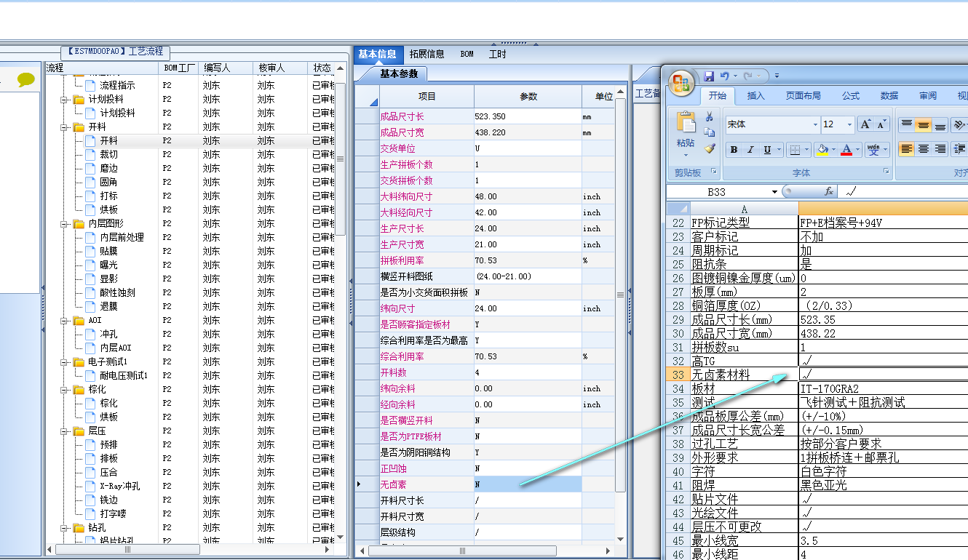
Task: Click the Office button in Excel
Action: [x=681, y=82]
